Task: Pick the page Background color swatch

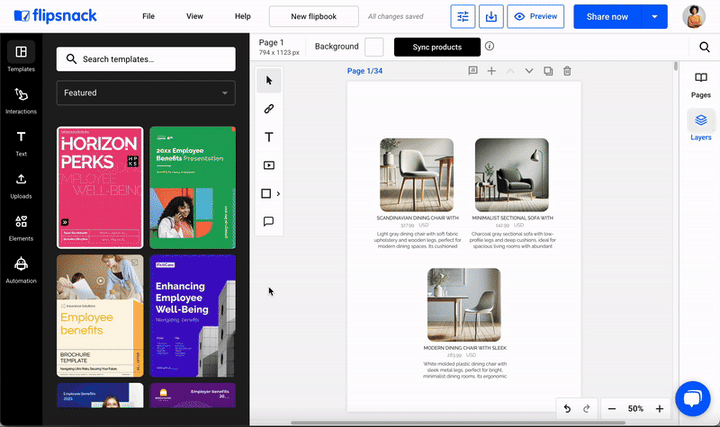Action: [374, 47]
